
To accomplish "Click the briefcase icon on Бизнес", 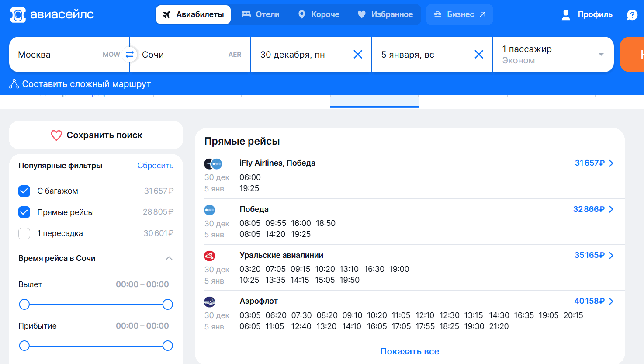I will 437,14.
